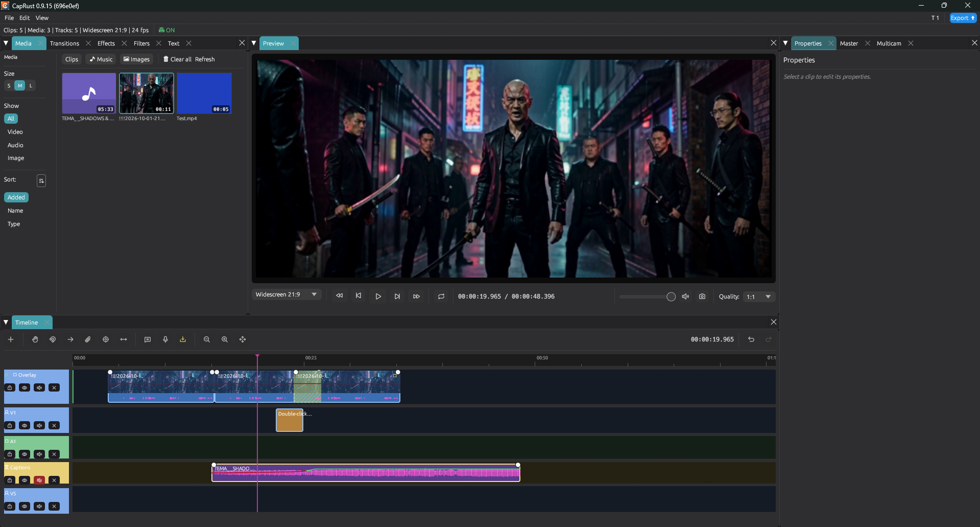Add a new track with the plus icon
The height and width of the screenshot is (527, 980).
pyautogui.click(x=11, y=339)
